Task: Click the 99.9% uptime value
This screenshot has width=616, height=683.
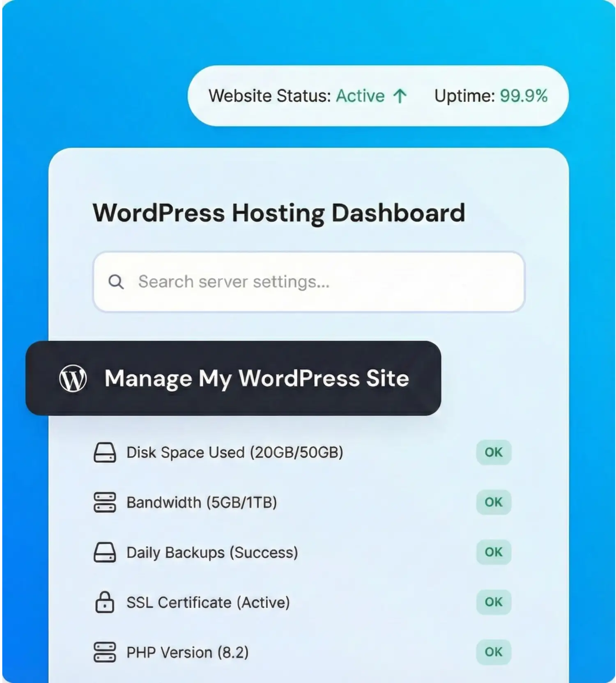Action: (x=524, y=96)
